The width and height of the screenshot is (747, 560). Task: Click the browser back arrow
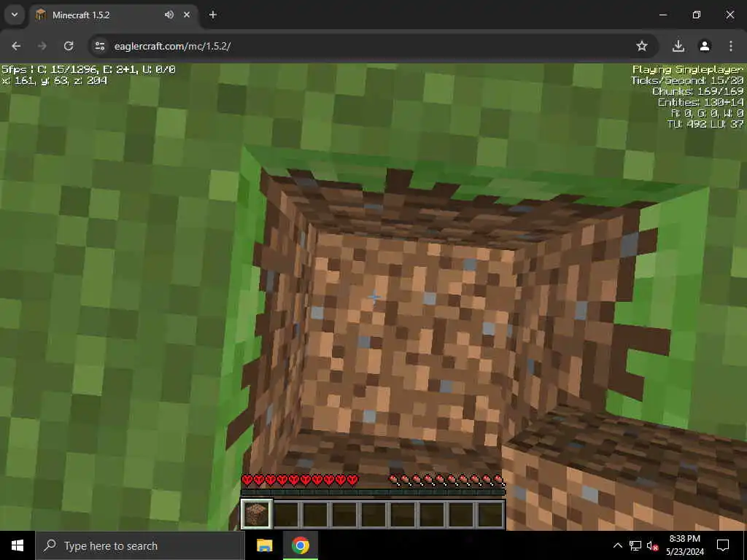tap(16, 46)
